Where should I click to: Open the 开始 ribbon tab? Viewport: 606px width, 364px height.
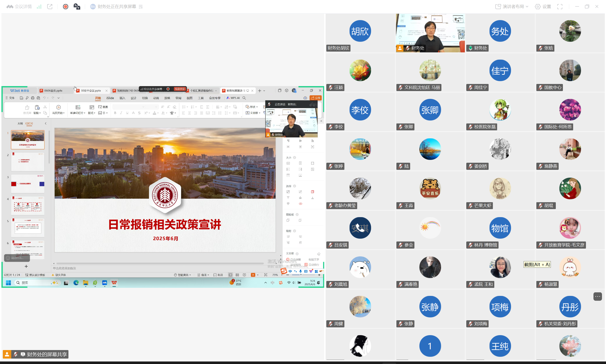tap(98, 98)
